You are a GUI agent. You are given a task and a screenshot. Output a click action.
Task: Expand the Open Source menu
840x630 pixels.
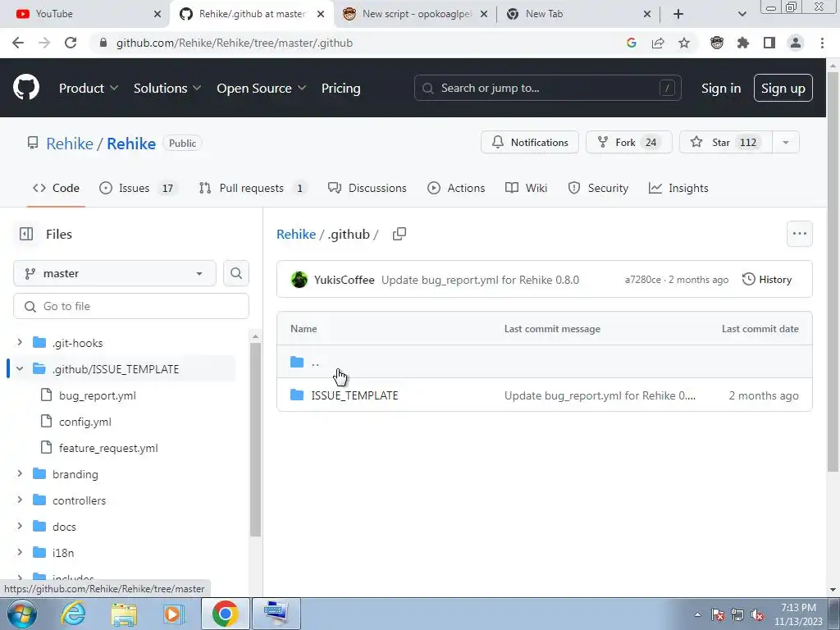point(262,89)
